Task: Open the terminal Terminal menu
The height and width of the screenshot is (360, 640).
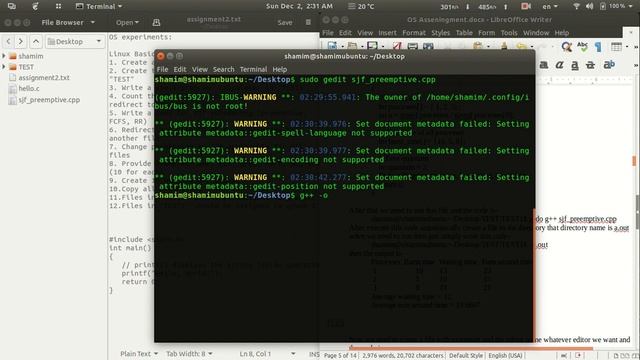Action: coord(253,69)
